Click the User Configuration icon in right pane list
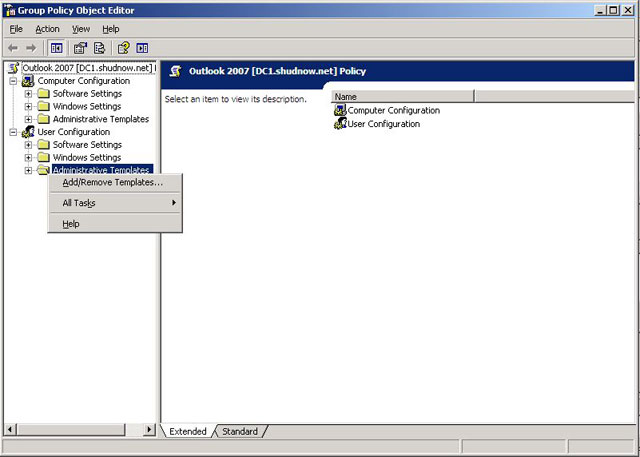The image size is (640, 457). (x=340, y=124)
